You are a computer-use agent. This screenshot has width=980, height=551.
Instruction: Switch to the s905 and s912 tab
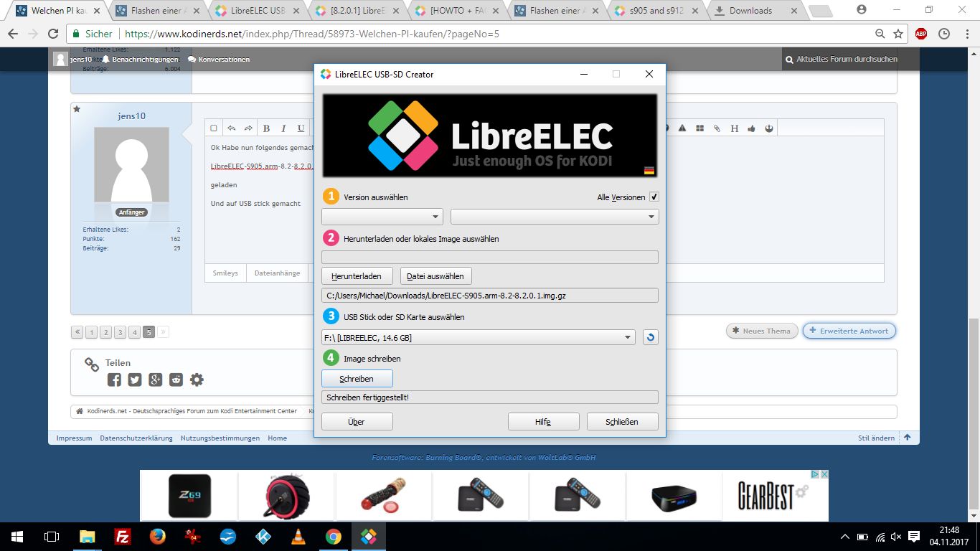tap(656, 11)
